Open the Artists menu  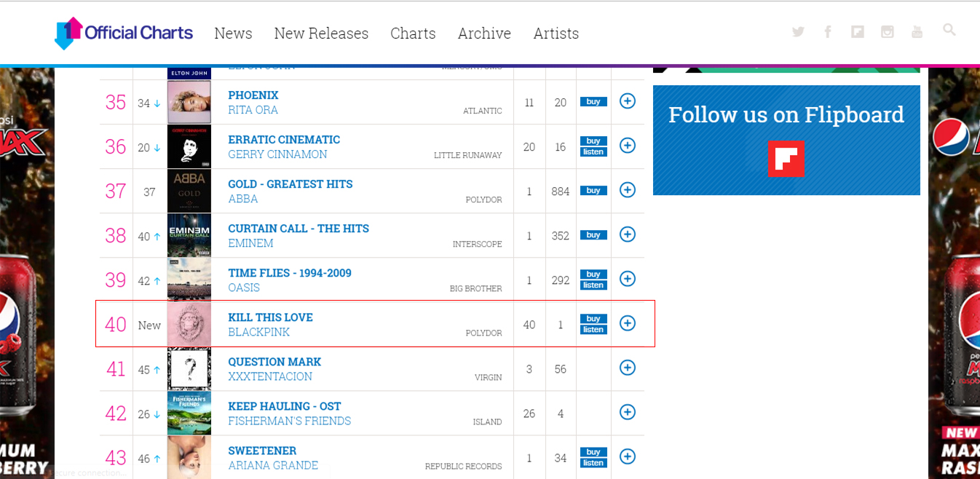pyautogui.click(x=556, y=33)
